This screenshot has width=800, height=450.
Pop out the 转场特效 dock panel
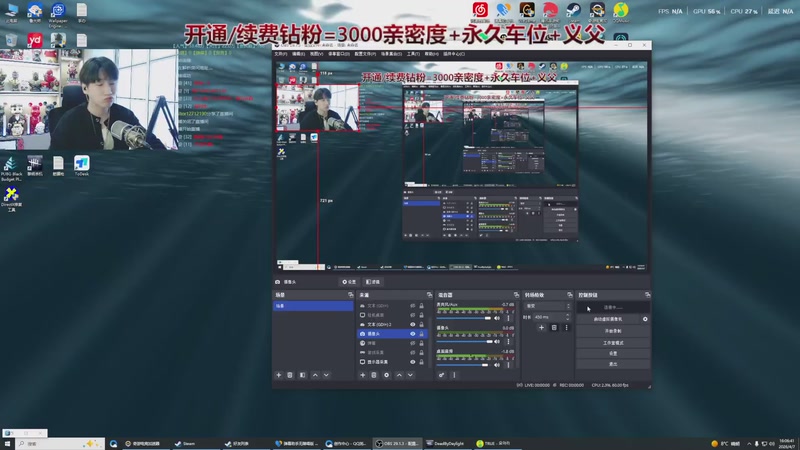[x=569, y=295]
